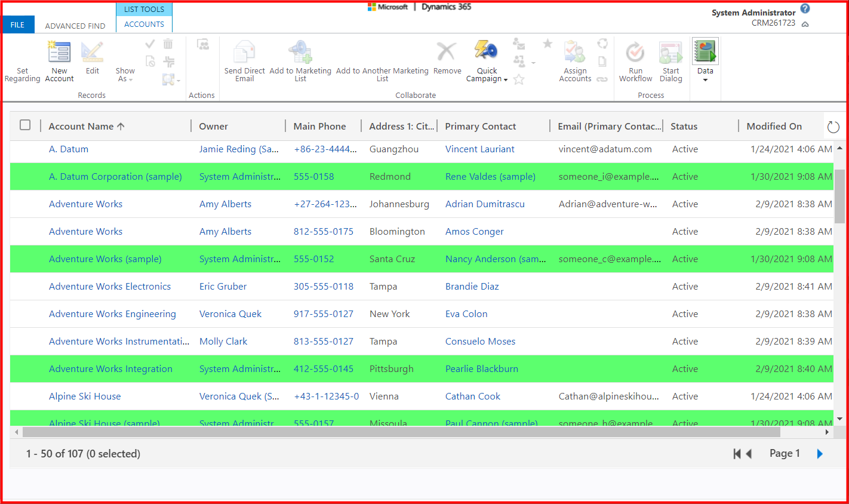Click the Guangzhou city cell

click(x=393, y=149)
